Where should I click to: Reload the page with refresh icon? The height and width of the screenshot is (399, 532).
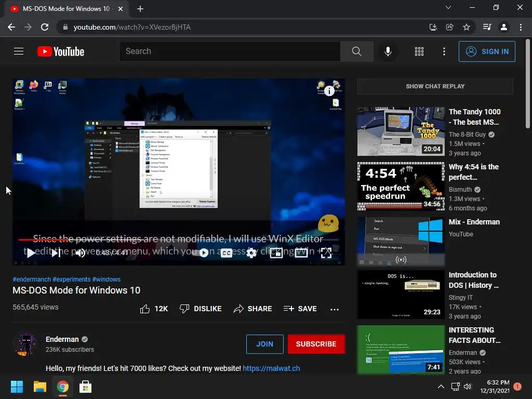(x=45, y=27)
